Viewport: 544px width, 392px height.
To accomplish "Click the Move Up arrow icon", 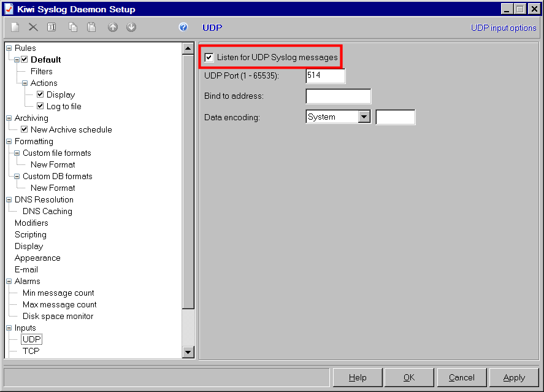I will tap(113, 27).
